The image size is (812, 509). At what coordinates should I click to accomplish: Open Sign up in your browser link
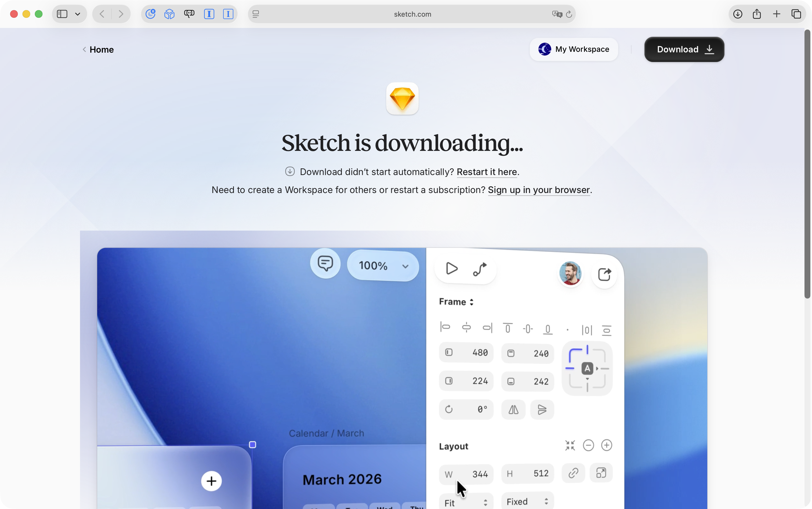coord(539,190)
